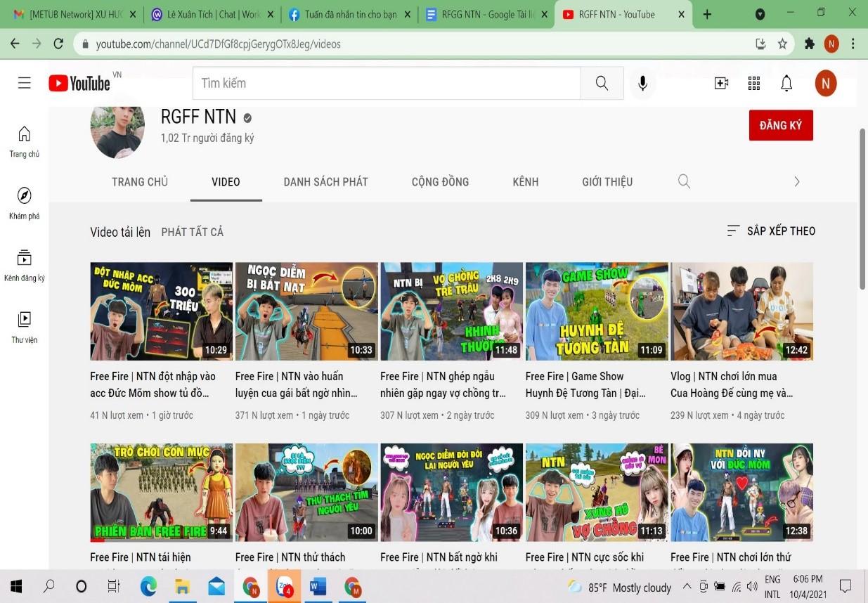
Task: Click the search magnifier button
Action: click(602, 83)
